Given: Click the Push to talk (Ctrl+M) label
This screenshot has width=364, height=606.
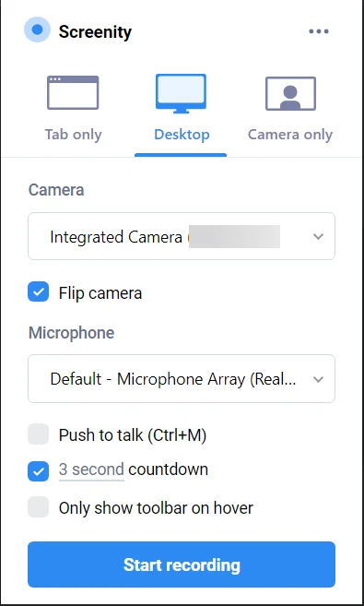Looking at the screenshot, I should click(x=133, y=435).
